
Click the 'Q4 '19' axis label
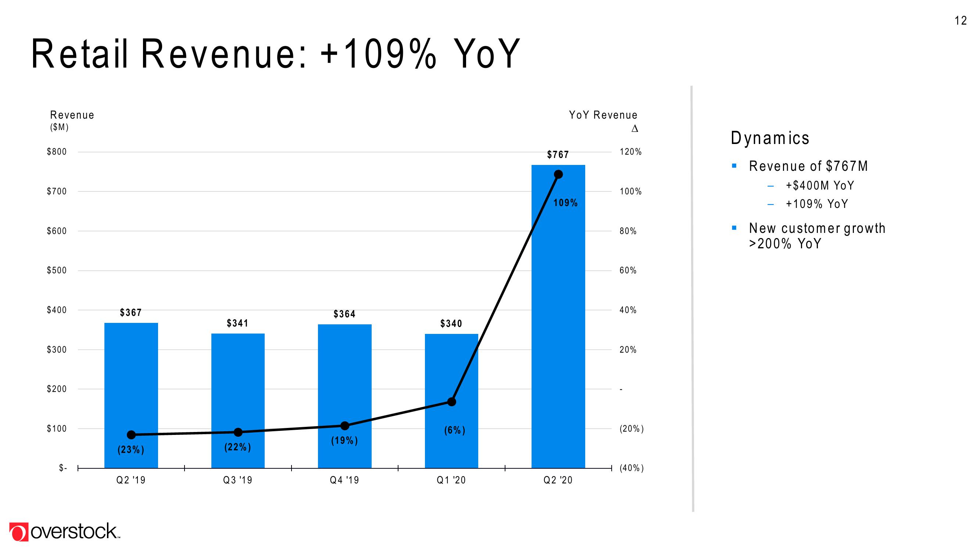[x=345, y=480]
